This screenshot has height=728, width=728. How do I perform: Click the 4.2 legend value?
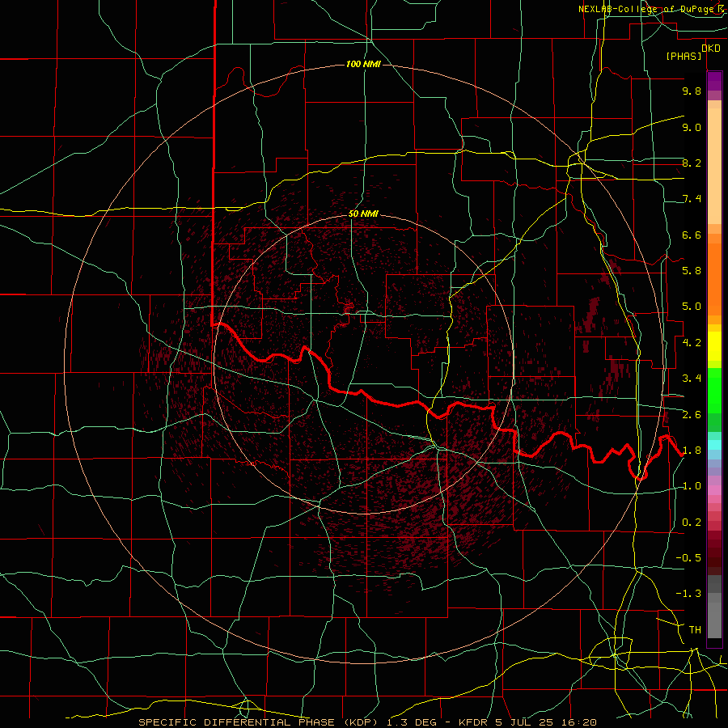692,343
